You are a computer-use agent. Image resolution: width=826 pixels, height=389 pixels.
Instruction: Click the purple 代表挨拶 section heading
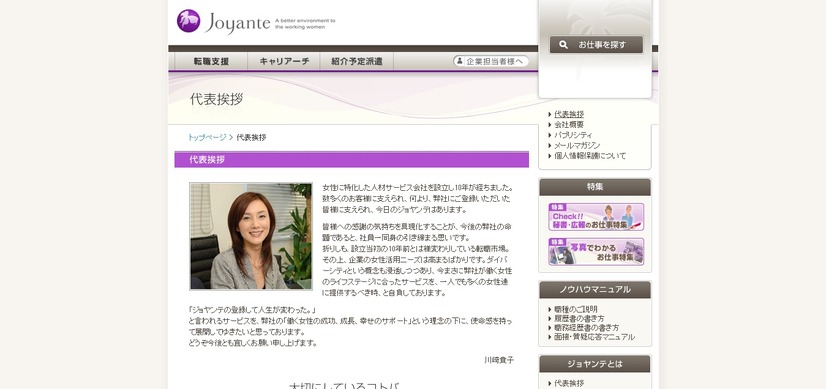click(x=351, y=160)
